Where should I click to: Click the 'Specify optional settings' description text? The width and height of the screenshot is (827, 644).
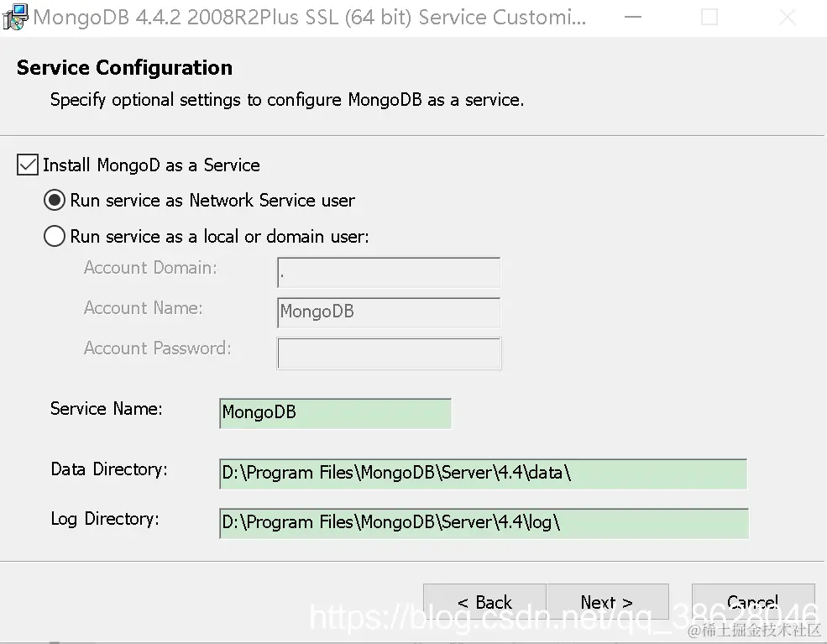287,100
